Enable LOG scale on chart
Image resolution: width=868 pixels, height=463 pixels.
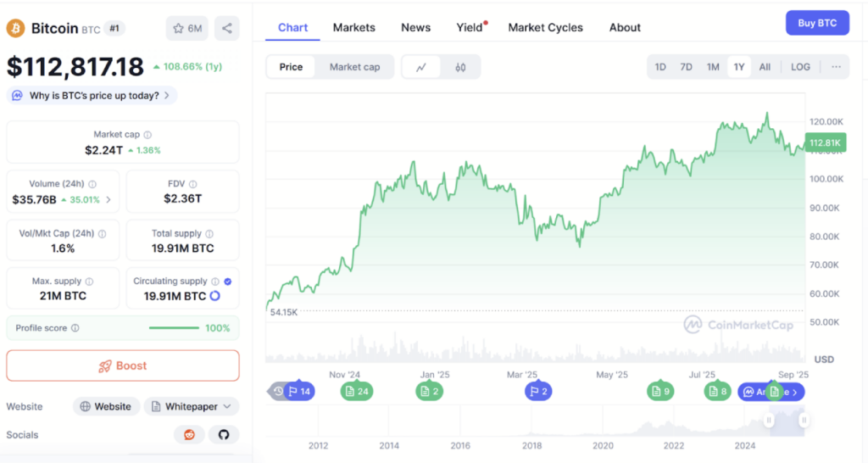[x=800, y=67]
